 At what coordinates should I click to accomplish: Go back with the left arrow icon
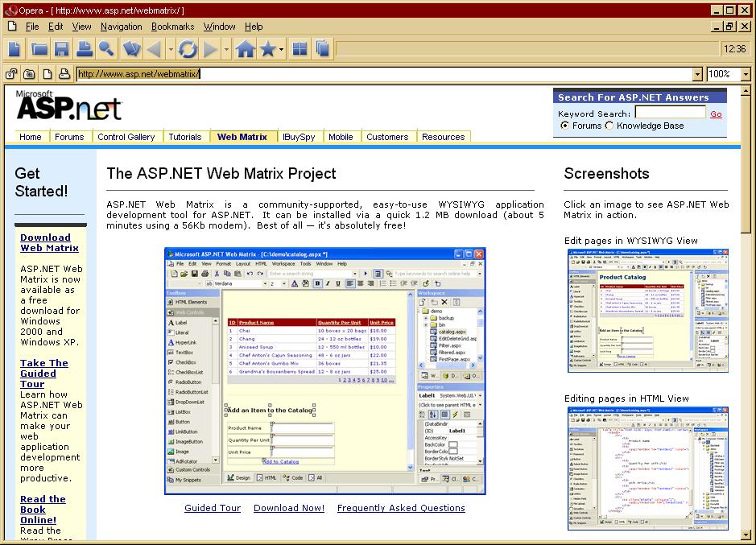[x=155, y=49]
